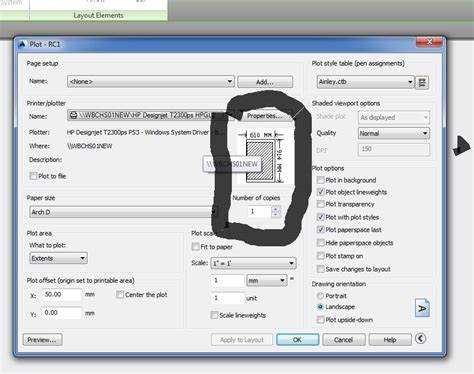Click the collapse options arrow beside Help
The image size is (474, 374).
pyautogui.click(x=421, y=339)
